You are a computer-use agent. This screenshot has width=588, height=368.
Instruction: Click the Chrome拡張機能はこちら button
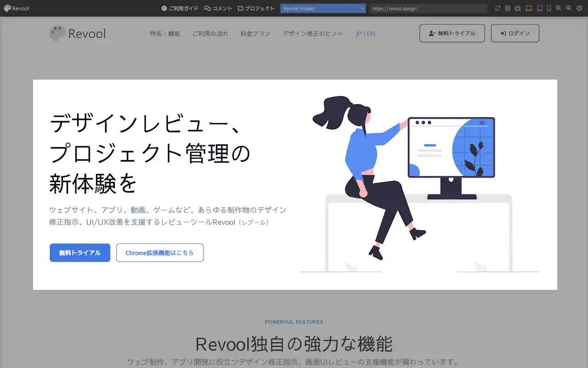coord(160,253)
